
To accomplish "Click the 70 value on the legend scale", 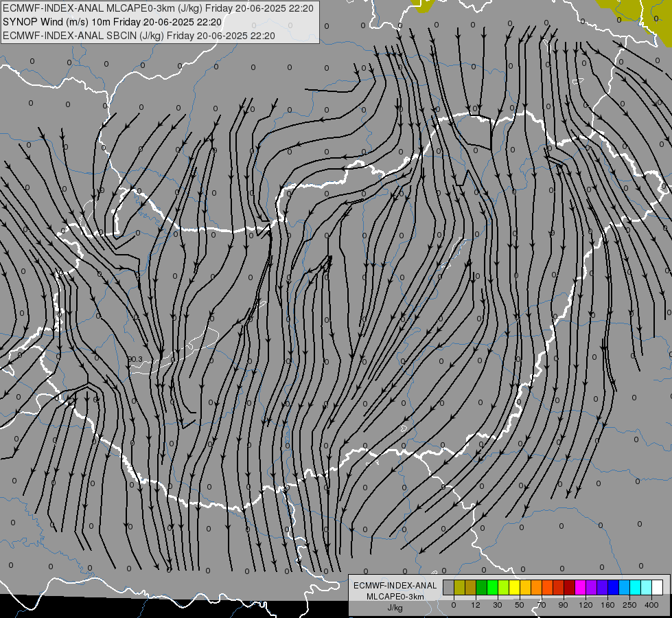I will (x=542, y=605).
